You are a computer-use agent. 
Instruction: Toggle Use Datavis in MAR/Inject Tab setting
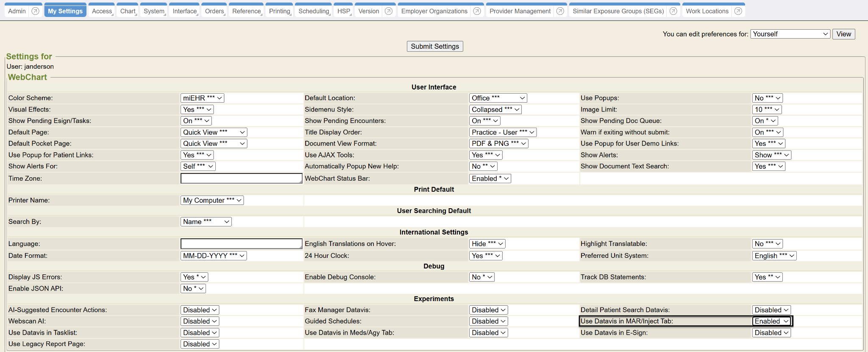coord(771,321)
